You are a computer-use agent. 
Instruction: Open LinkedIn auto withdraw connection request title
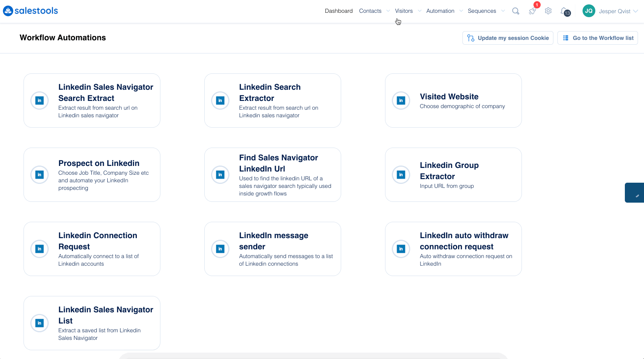click(x=464, y=241)
